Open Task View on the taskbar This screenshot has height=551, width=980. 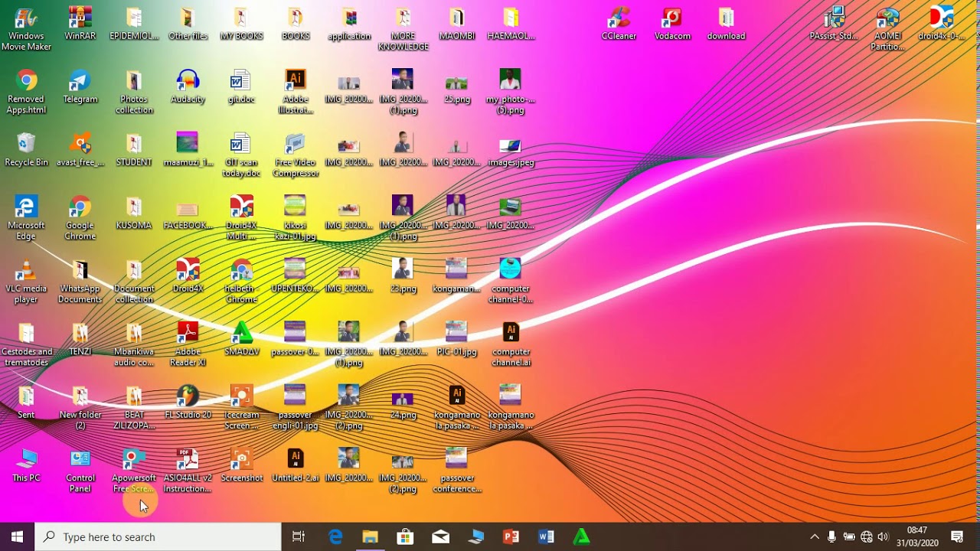click(299, 536)
